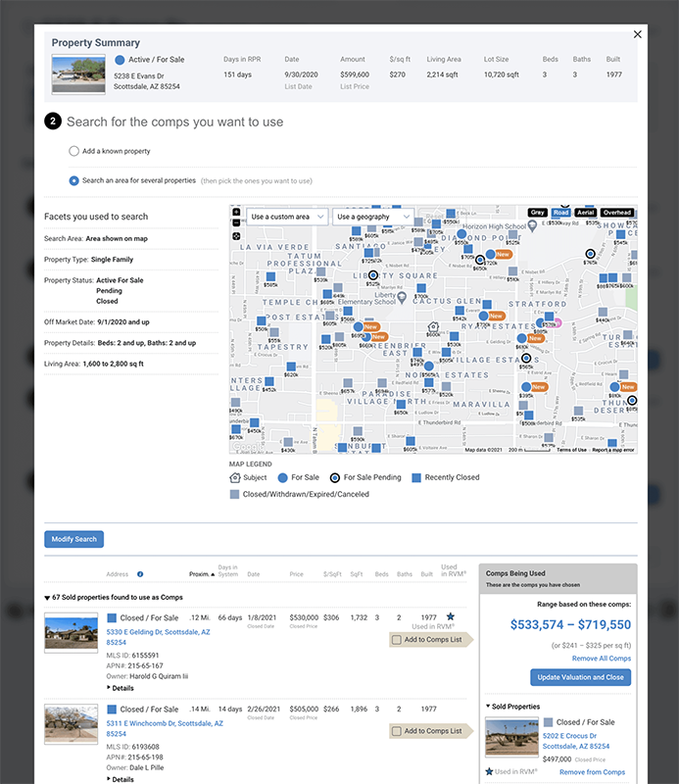679x784 pixels.
Task: Open the 5311 E Winchcomb Dr photo
Action: coord(71,724)
